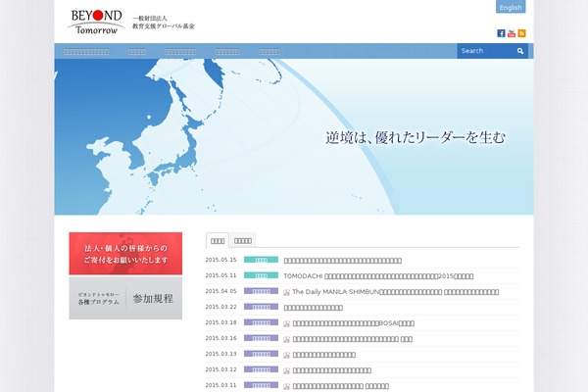
Task: Open the TOMODACHI 2015 news headline
Action: (x=392, y=276)
